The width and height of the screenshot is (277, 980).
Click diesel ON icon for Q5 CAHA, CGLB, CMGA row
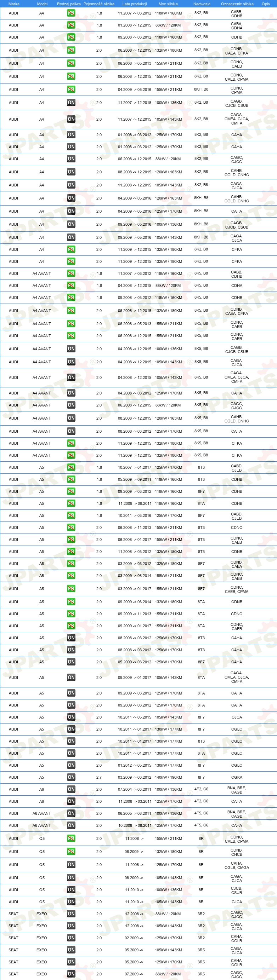click(x=71, y=865)
